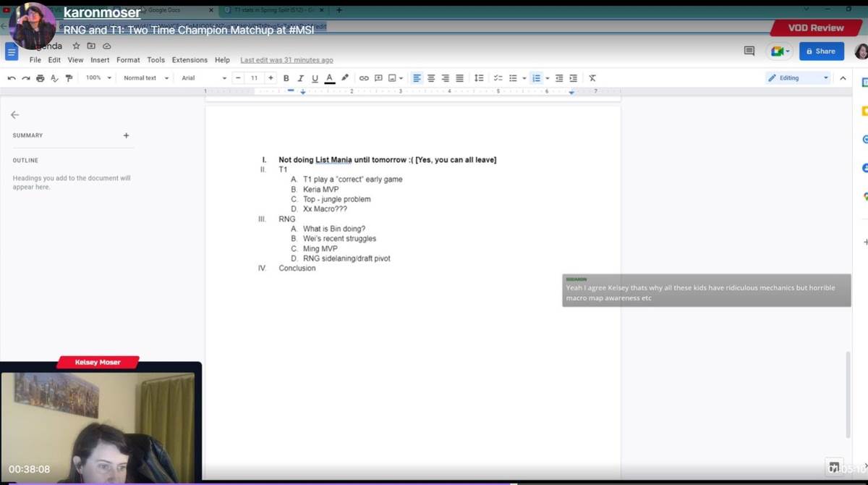The image size is (868, 485).
Task: Expand numbered list options arrow
Action: [548, 78]
